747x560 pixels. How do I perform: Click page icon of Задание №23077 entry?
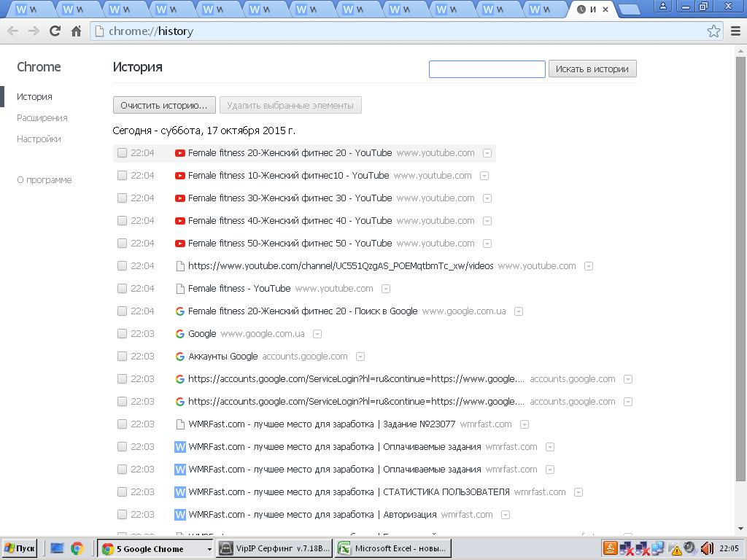click(180, 424)
